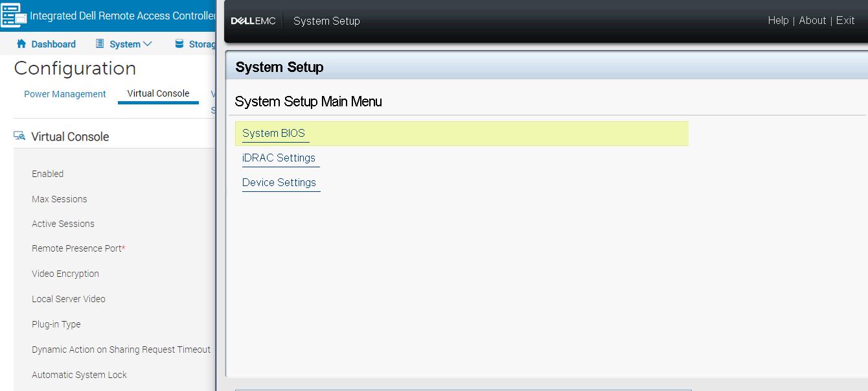Open the Storage menu item
Viewport: 868px width, 391px height.
pos(201,44)
